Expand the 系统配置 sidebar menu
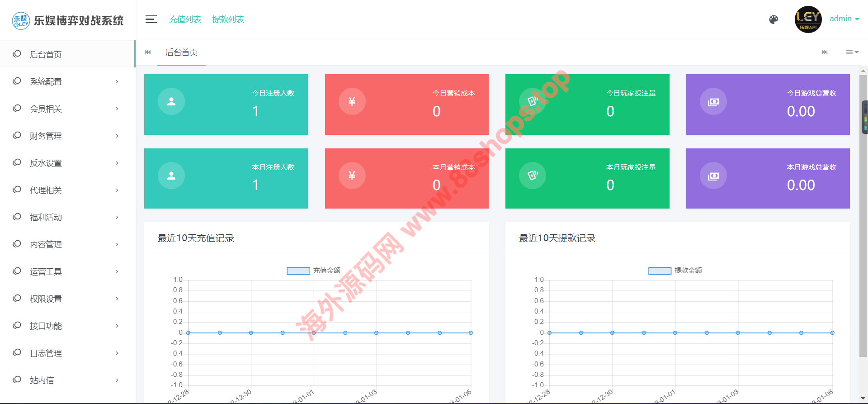 click(67, 81)
